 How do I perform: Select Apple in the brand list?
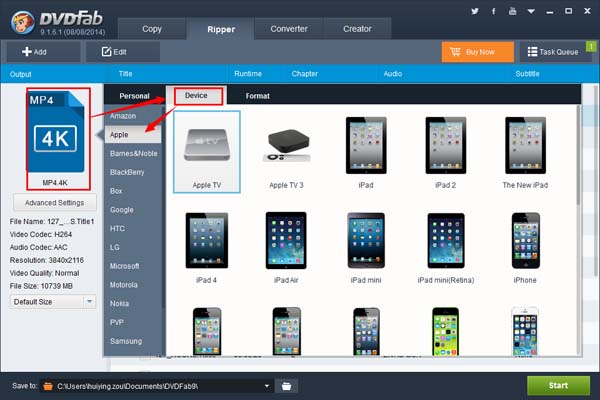click(x=133, y=135)
